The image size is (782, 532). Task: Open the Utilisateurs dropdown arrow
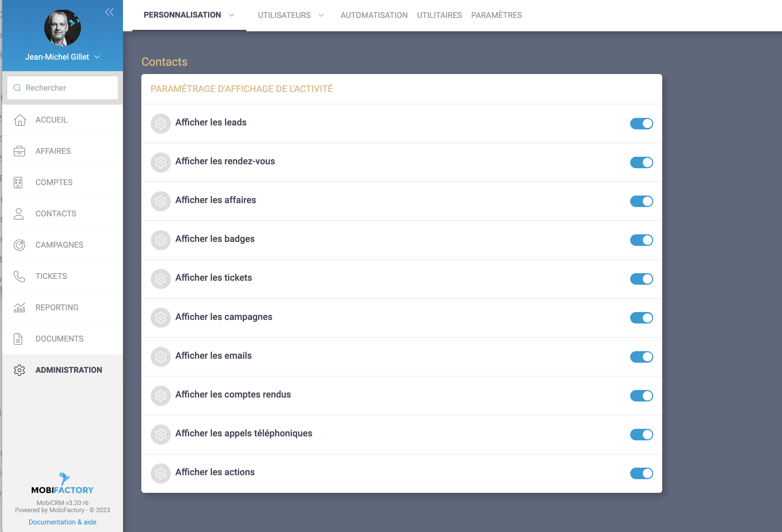click(x=321, y=15)
